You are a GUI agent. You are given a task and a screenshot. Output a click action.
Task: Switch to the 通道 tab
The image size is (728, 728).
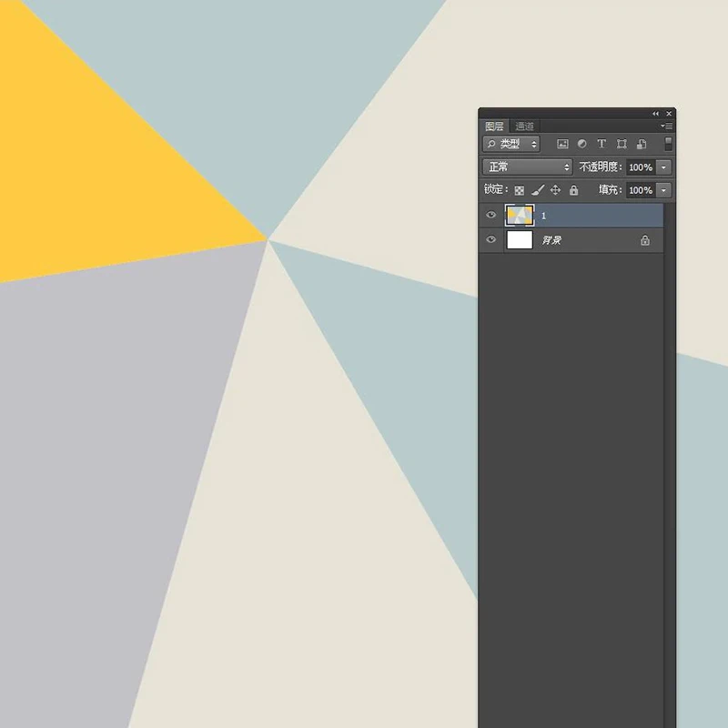(525, 126)
